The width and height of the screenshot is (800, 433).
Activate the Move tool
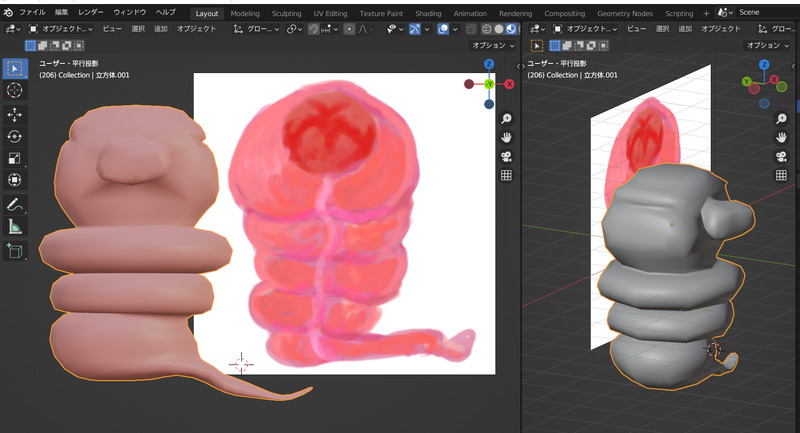[x=15, y=114]
